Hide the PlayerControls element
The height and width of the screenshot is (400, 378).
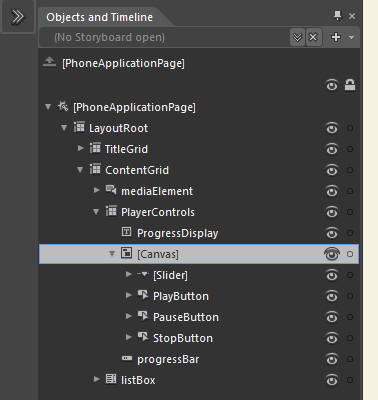pyautogui.click(x=332, y=212)
